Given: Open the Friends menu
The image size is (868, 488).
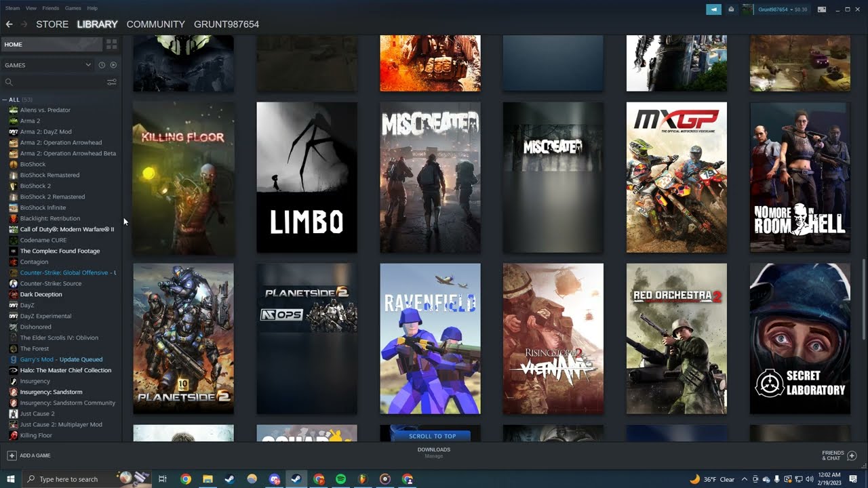Looking at the screenshot, I should pos(51,8).
